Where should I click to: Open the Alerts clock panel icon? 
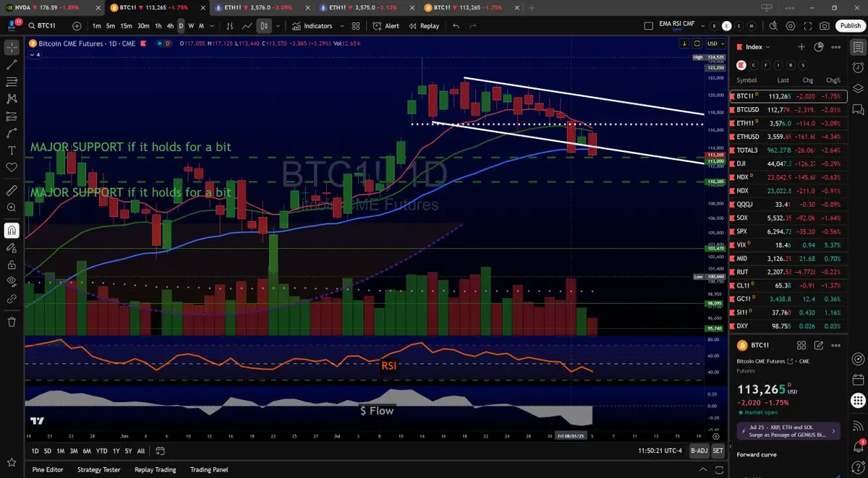(857, 67)
